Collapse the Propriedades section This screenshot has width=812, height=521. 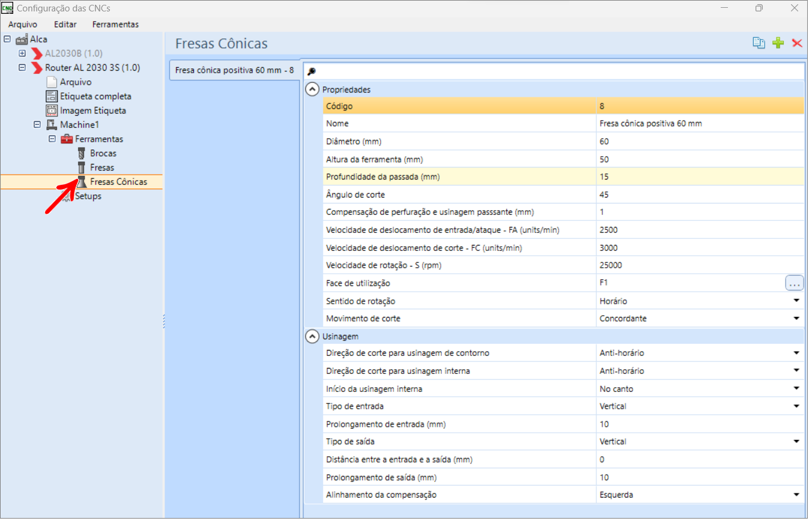[x=312, y=89]
